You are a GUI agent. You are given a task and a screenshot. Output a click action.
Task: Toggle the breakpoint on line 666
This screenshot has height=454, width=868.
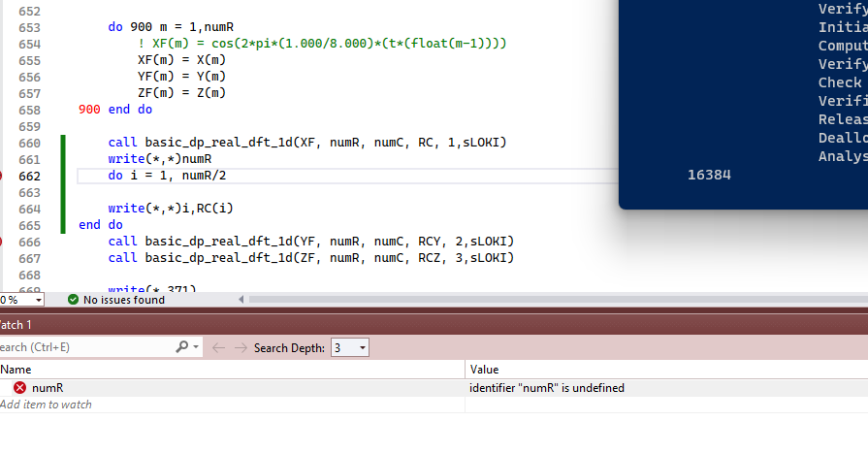pyautogui.click(x=1, y=242)
